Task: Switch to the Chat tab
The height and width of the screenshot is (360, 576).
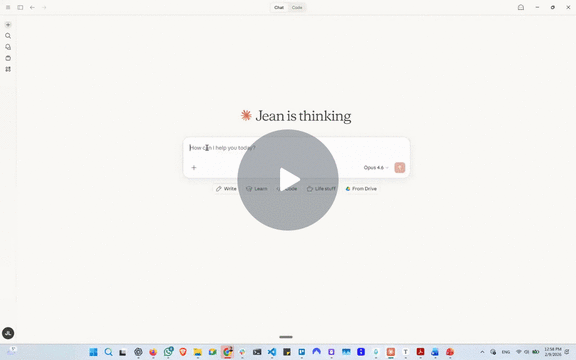Action: [279, 7]
